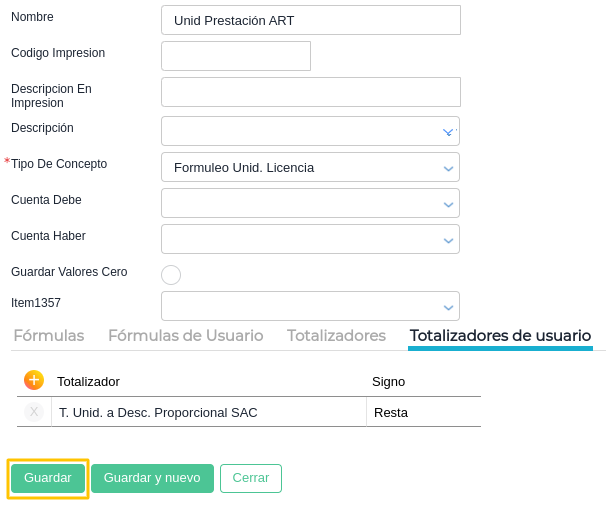Click the Guardar button
606x507 pixels.
click(48, 478)
